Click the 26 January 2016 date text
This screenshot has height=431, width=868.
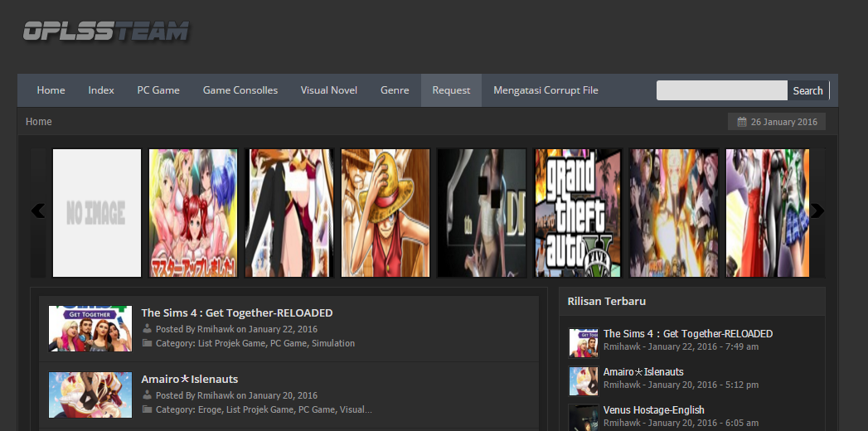point(784,122)
